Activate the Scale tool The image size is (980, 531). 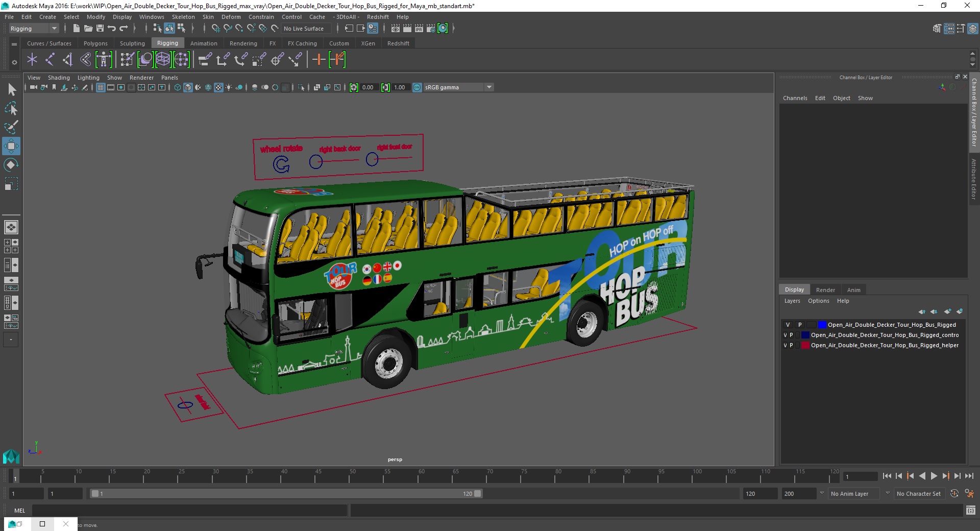(x=11, y=183)
